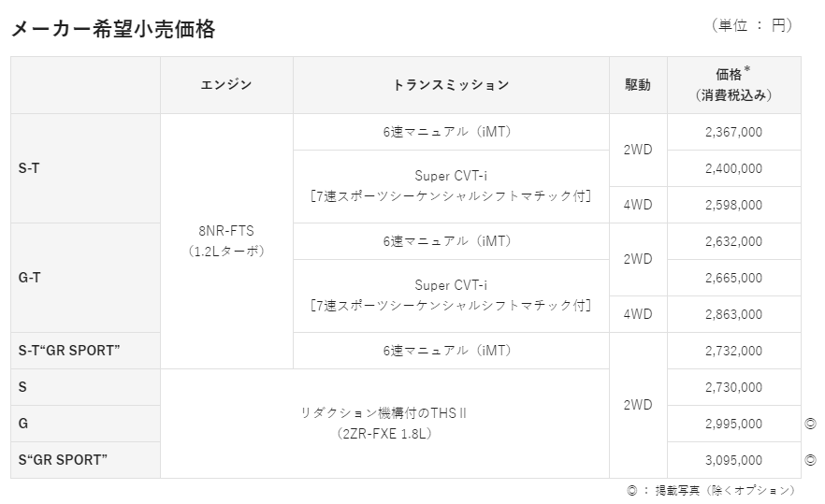Screen dimensions: 825x504
Task: Select the S-T grade row label
Action: (x=29, y=168)
